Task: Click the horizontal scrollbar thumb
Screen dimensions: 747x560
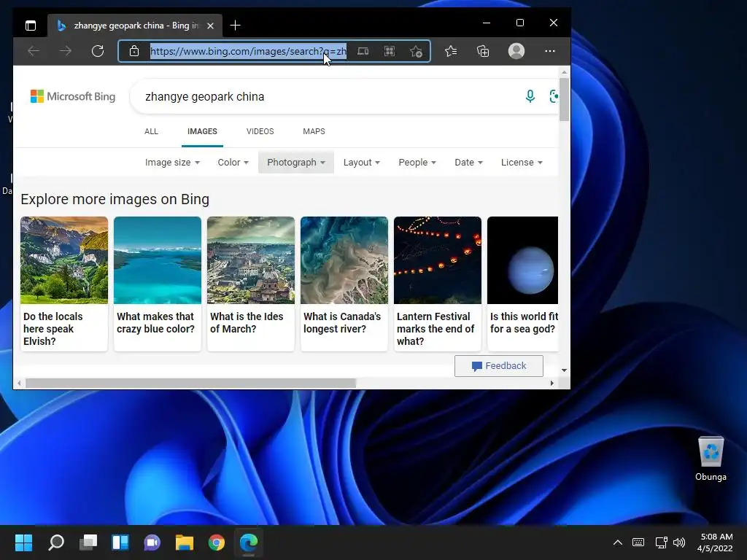Action: click(190, 384)
